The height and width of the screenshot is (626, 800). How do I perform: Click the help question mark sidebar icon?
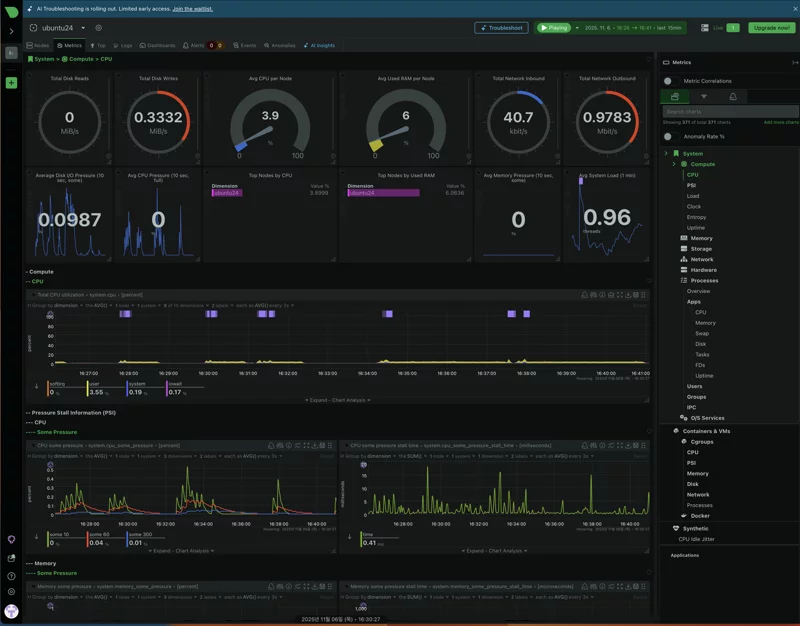(11, 576)
